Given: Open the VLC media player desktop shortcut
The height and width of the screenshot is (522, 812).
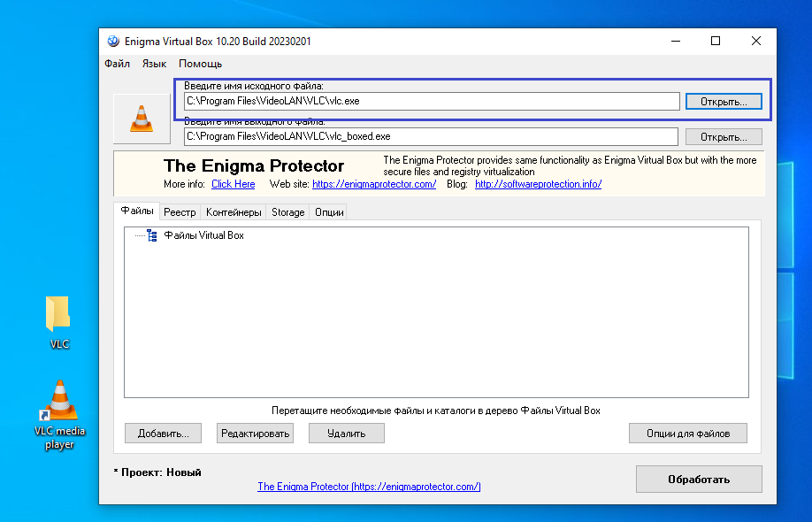Looking at the screenshot, I should click(59, 415).
